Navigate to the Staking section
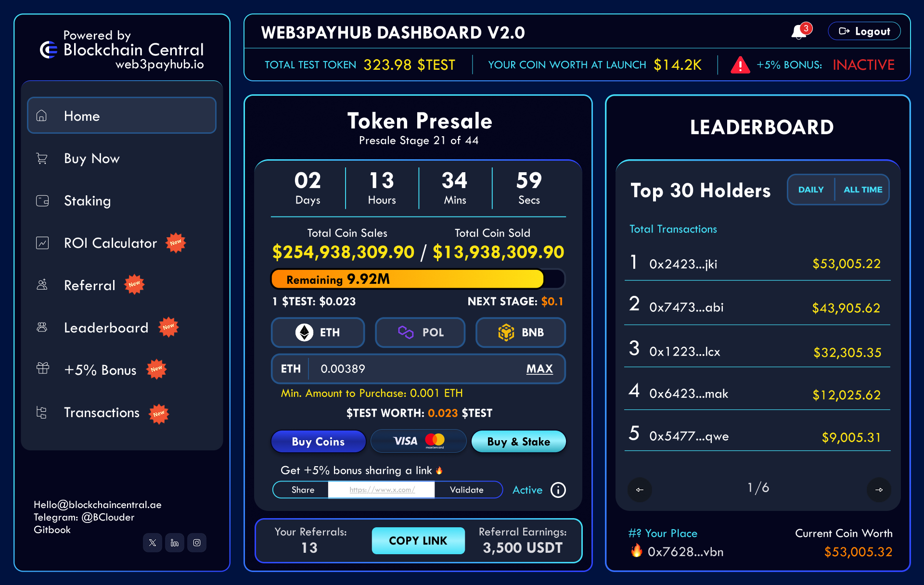924x585 pixels. 88,201
